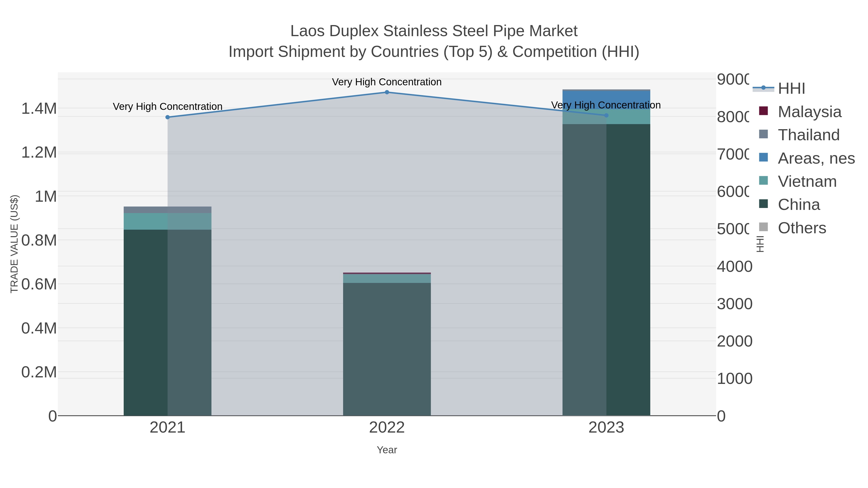Viewport: 868px width, 488px height.
Task: Click the vertical HHI axis title
Action: click(x=760, y=244)
